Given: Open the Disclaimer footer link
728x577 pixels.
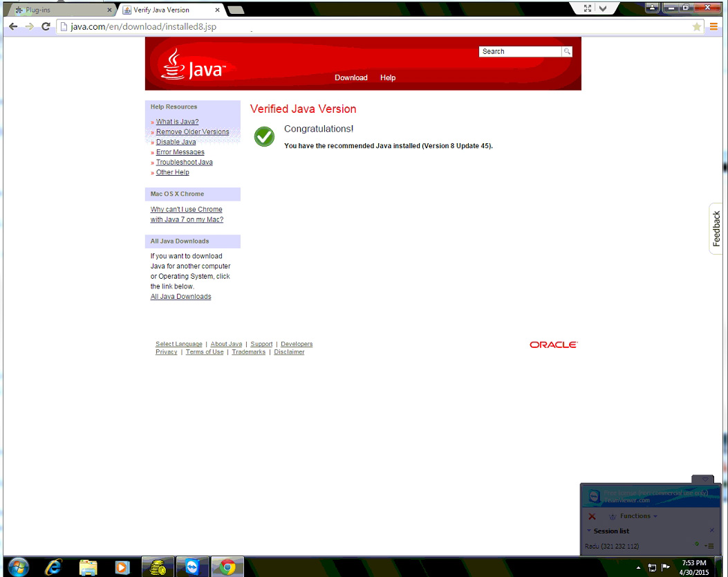Looking at the screenshot, I should [x=289, y=352].
